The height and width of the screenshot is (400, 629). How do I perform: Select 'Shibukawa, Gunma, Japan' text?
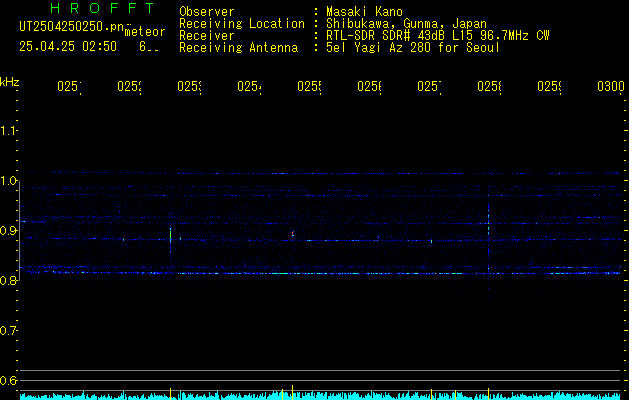click(406, 24)
